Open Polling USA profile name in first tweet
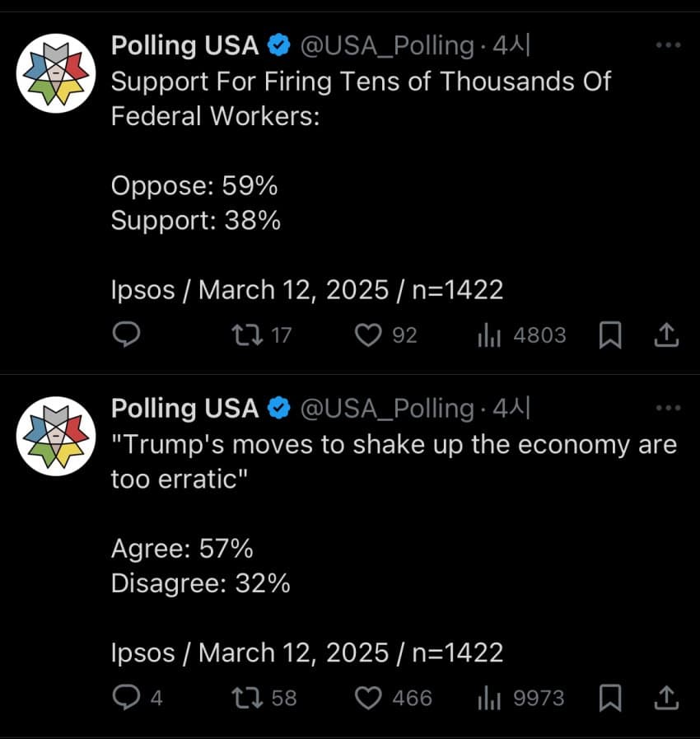 tap(184, 46)
